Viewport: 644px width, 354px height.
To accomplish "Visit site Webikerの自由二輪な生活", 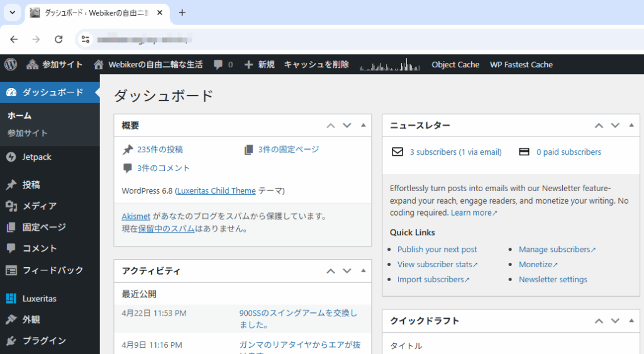I will (x=148, y=65).
